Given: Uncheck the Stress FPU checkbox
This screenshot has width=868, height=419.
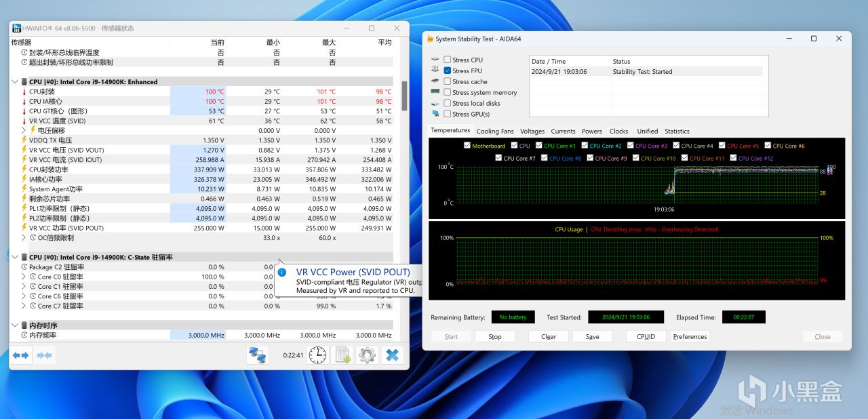Looking at the screenshot, I should coord(448,71).
